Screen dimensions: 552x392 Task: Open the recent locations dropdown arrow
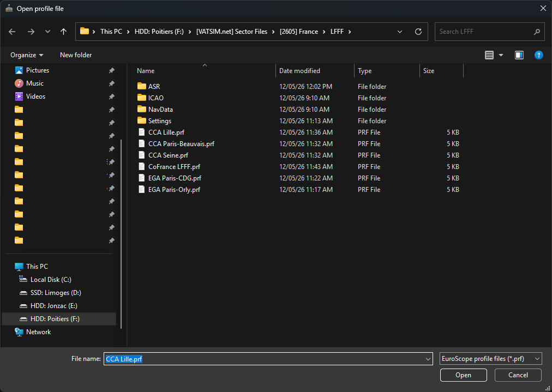coord(47,32)
